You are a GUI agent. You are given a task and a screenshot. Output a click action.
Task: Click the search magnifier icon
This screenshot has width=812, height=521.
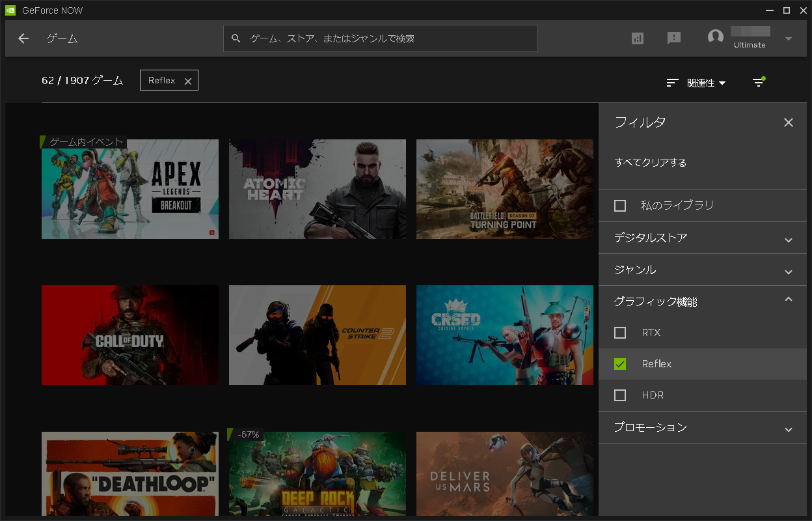click(236, 38)
